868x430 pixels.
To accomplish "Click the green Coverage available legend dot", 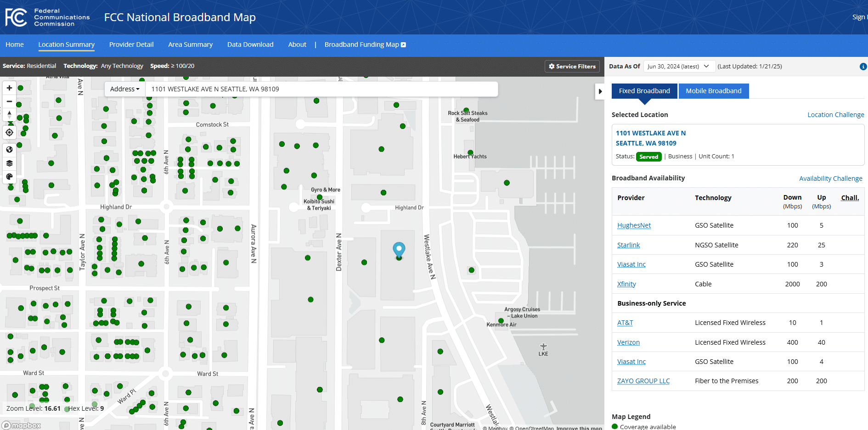I will (x=615, y=426).
